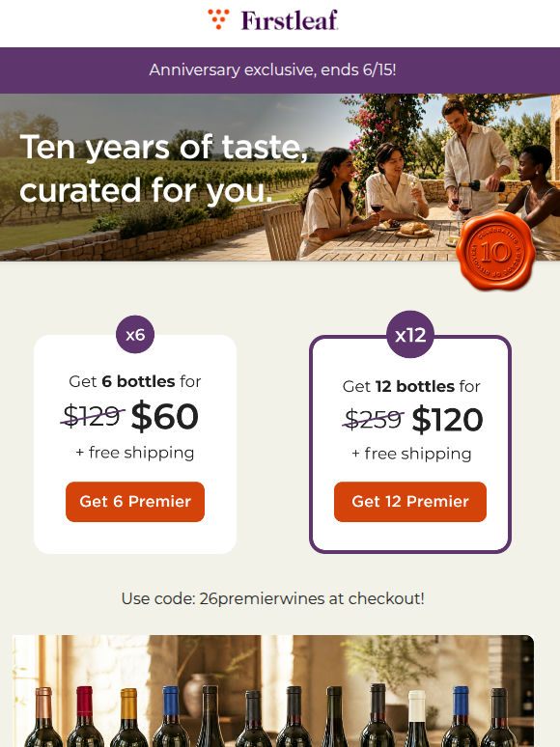The width and height of the screenshot is (560, 747).
Task: Click free shipping text under $120
Action: point(411,454)
